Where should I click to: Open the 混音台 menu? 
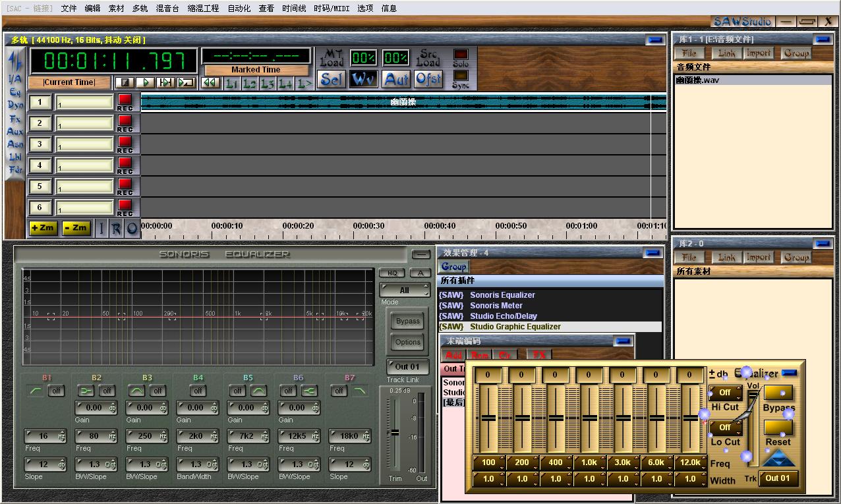(167, 9)
